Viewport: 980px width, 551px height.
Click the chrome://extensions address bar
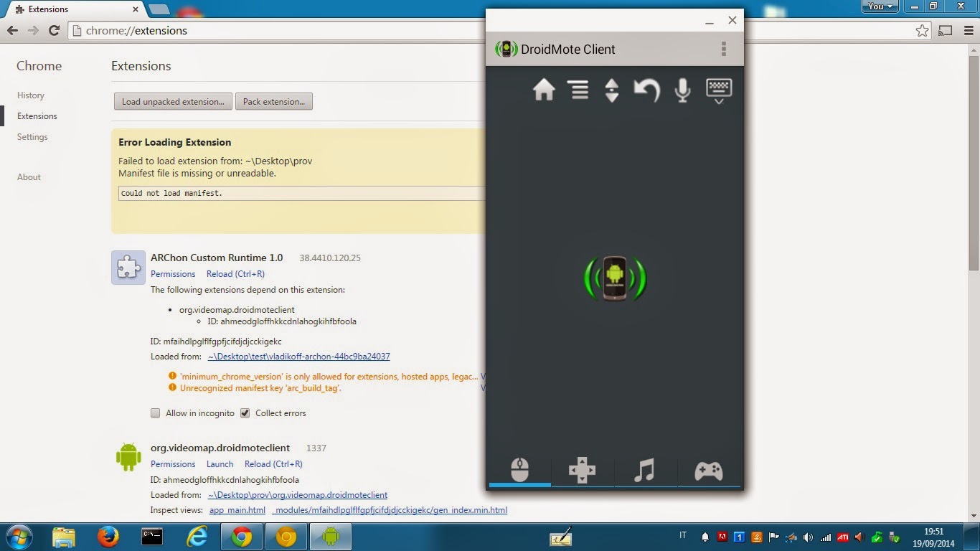click(495, 31)
